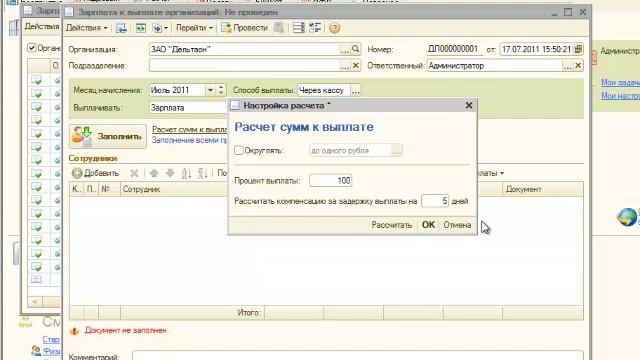This screenshot has width=640, height=360.
Task: Open Способ выплаты selection ellipsis button
Action: coord(356,91)
